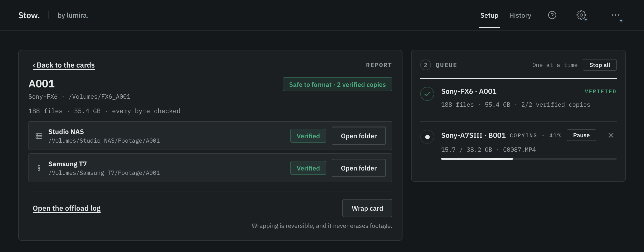
Task: Click the Samsung T7 USB drive icon
Action: (39, 168)
